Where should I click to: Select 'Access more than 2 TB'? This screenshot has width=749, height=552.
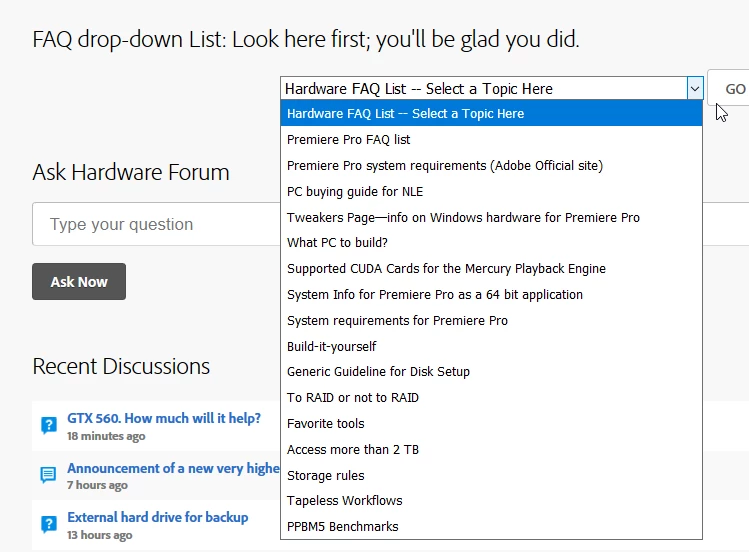click(x=492, y=449)
